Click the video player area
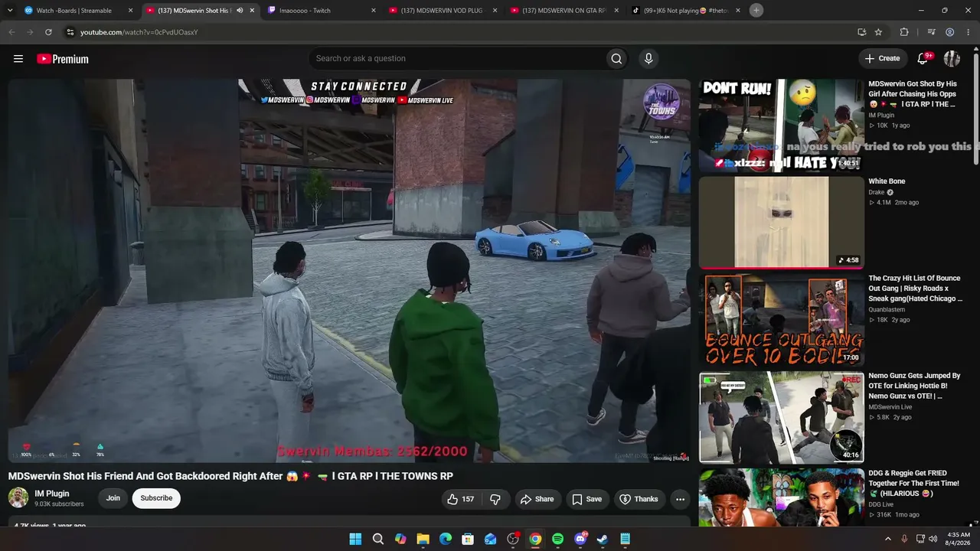The image size is (980, 551). (349, 271)
